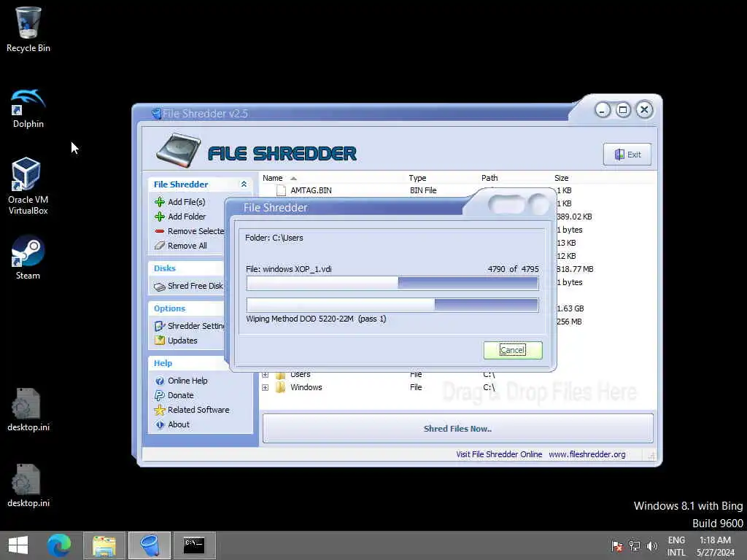
Task: Click the File Shredder hard drive logo
Action: point(178,150)
